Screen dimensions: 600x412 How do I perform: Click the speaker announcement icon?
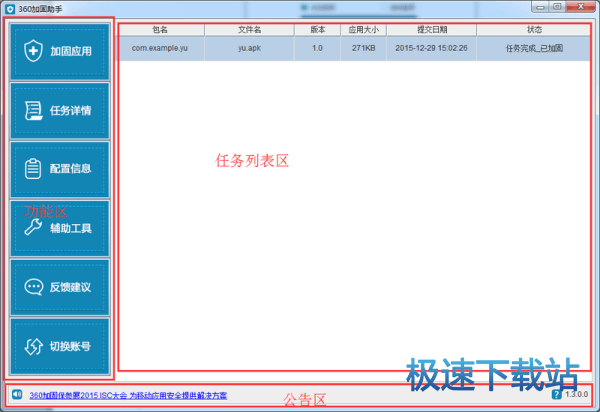(17, 394)
